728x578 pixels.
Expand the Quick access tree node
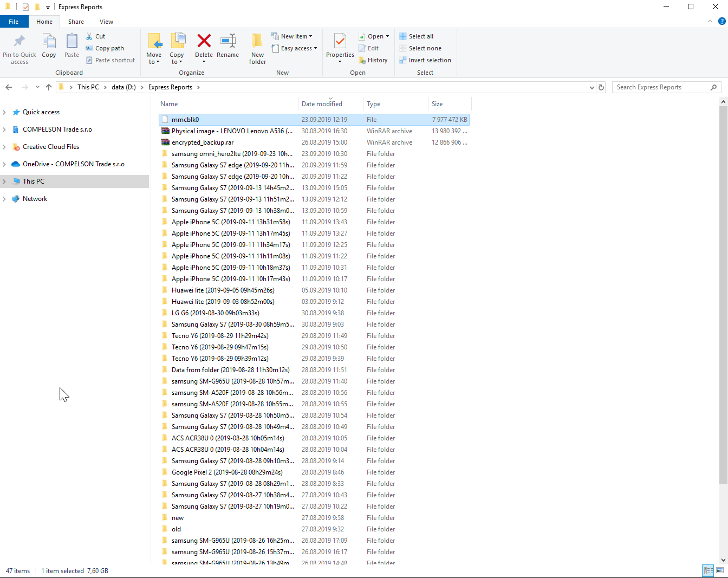click(x=4, y=112)
